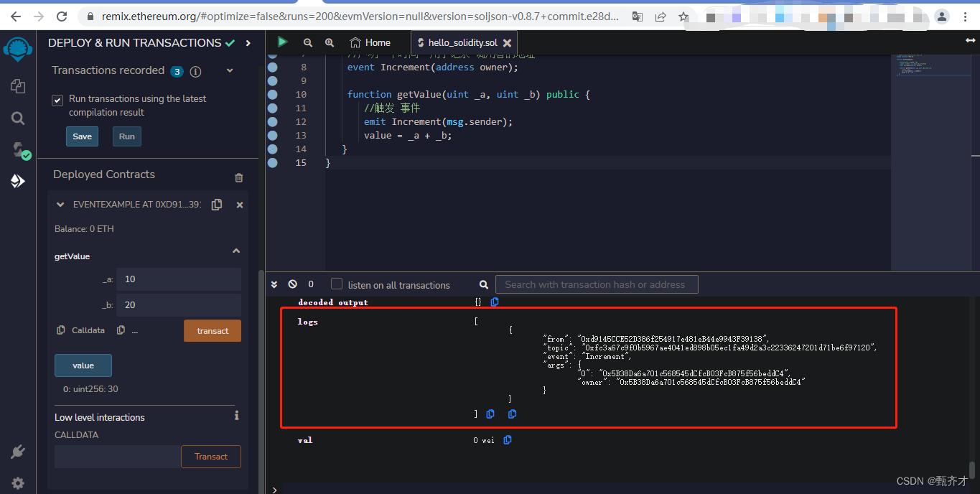The image size is (980, 494).
Task: Copy the EVENTEXAMPLE contract address icon
Action: 217,205
